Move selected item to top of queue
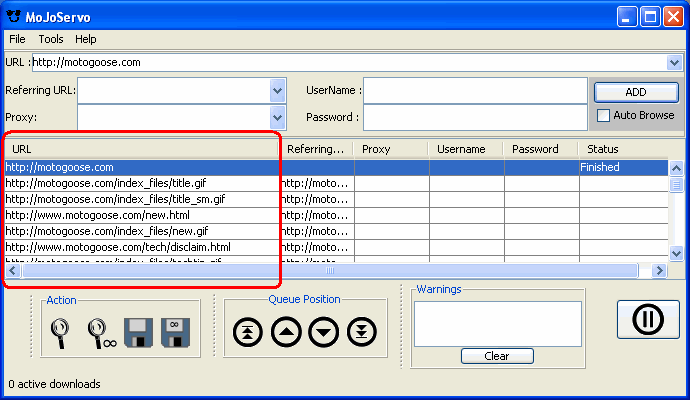The width and height of the screenshot is (690, 400). tap(247, 332)
